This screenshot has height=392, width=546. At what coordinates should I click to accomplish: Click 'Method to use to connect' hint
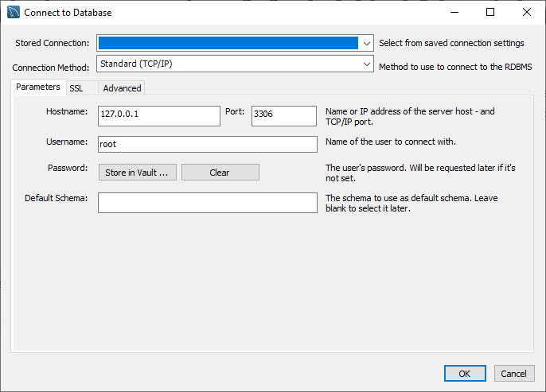pyautogui.click(x=455, y=67)
